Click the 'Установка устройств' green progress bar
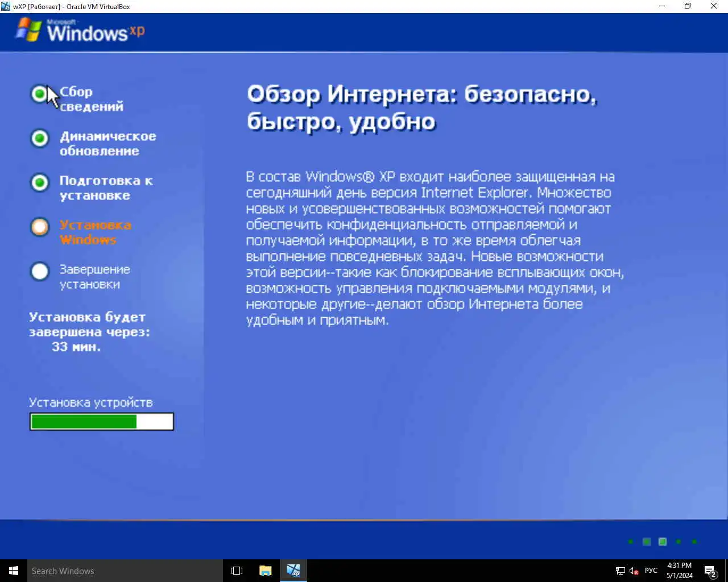 point(102,421)
